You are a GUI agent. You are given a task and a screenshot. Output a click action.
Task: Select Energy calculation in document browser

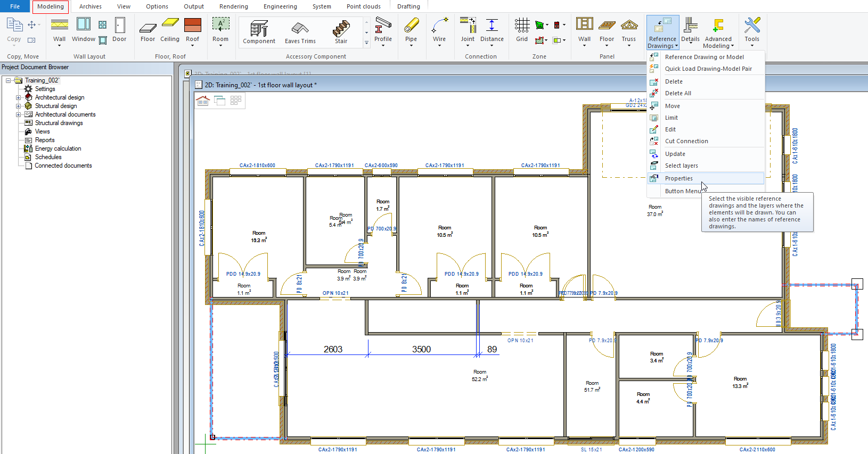58,148
